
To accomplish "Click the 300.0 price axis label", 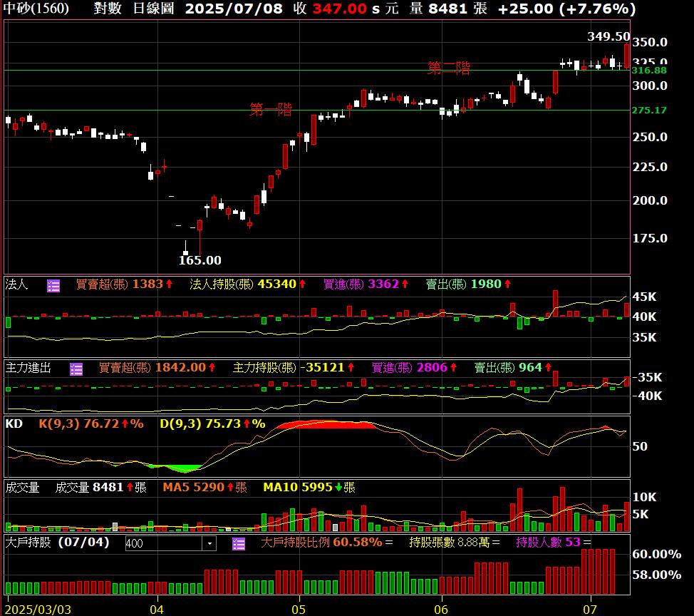I will pyautogui.click(x=650, y=86).
